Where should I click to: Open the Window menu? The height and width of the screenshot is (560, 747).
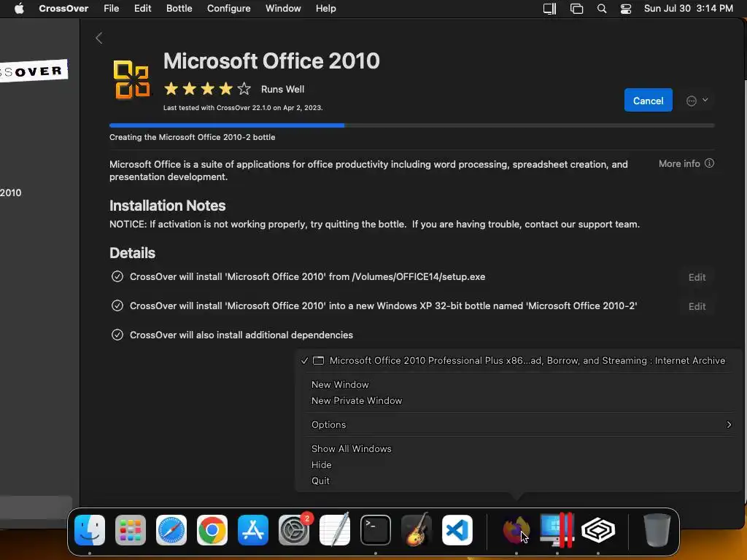[x=283, y=9]
